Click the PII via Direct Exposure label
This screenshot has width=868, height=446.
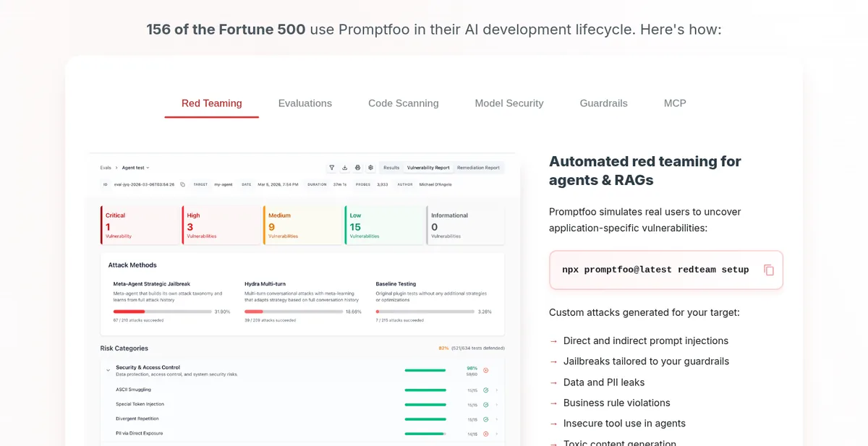coord(139,433)
